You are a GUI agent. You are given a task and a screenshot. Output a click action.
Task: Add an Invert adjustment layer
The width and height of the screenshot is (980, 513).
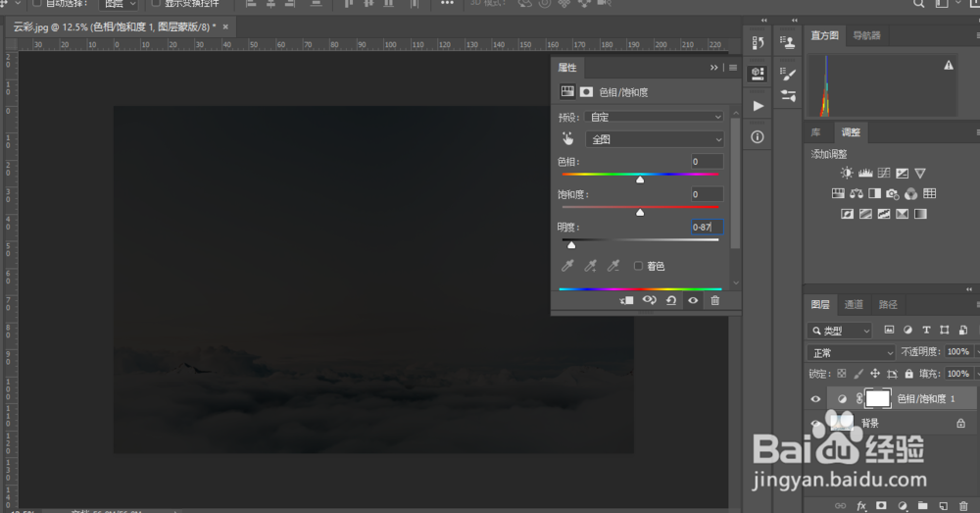pyautogui.click(x=847, y=214)
